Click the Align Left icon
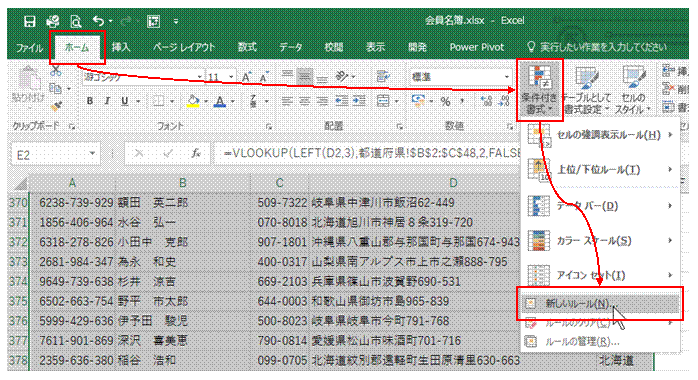Screen dimensions: 698x380 (287, 102)
